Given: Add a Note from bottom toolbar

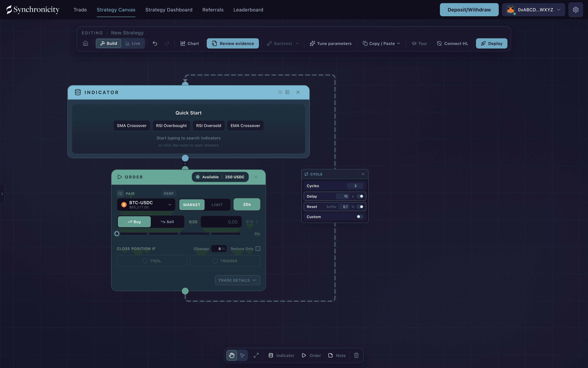Looking at the screenshot, I should [337, 355].
